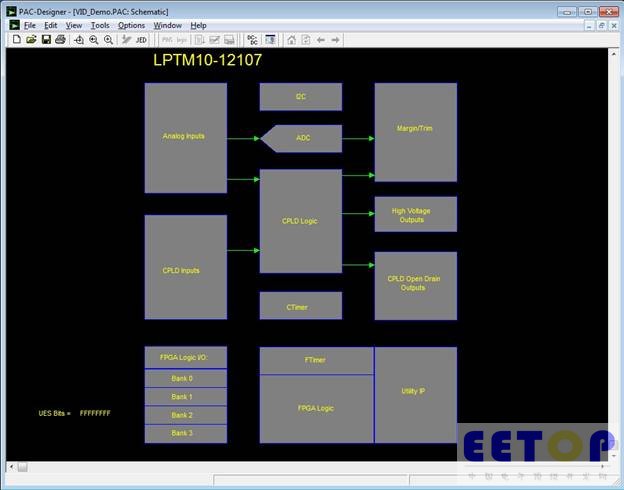
Task: Click the greyed PWL toolbar icon
Action: coord(167,40)
